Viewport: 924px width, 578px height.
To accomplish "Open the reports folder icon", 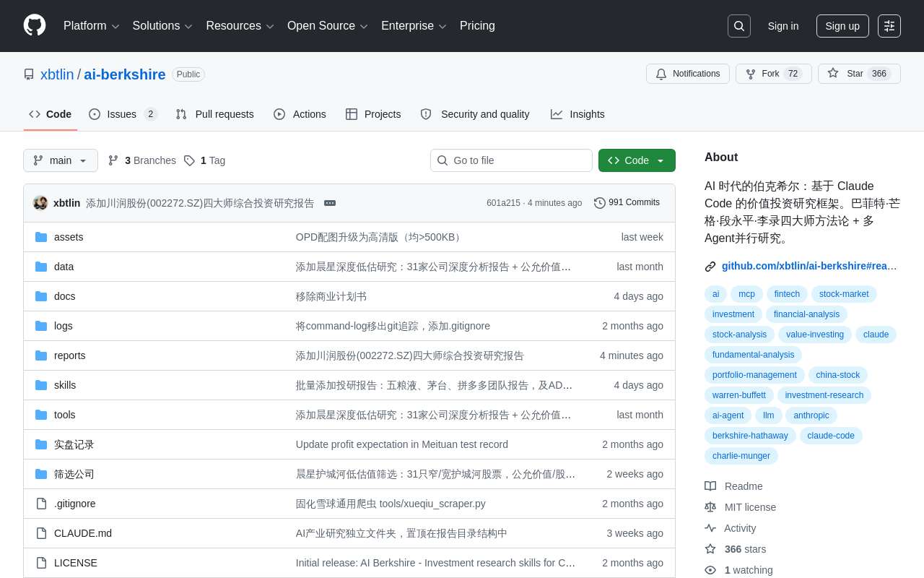I will coord(41,355).
